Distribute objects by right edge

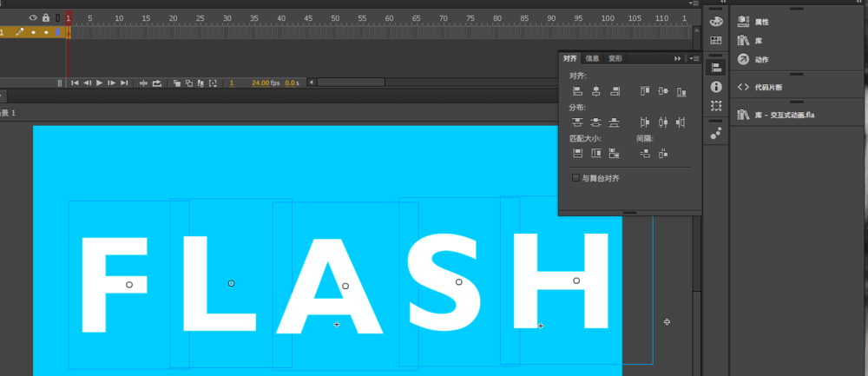681,122
